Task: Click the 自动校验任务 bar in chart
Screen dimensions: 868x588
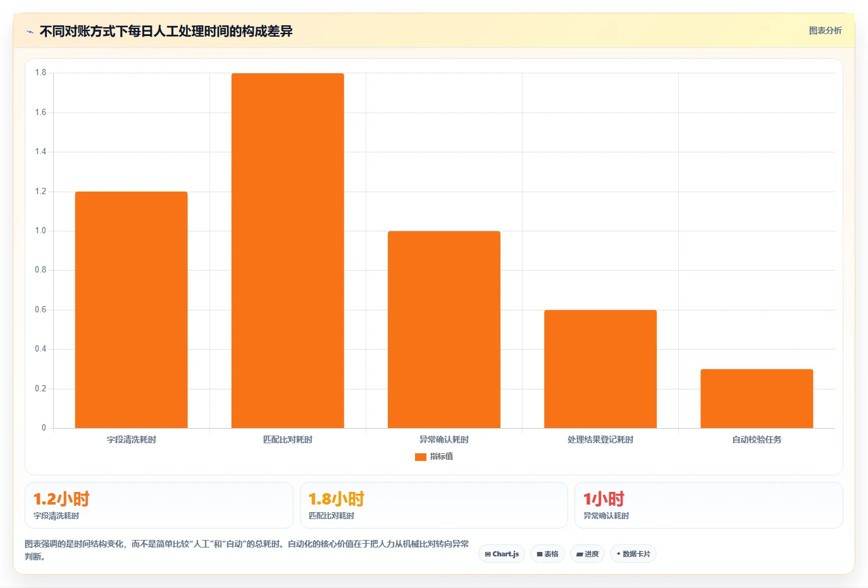Action: tap(757, 398)
